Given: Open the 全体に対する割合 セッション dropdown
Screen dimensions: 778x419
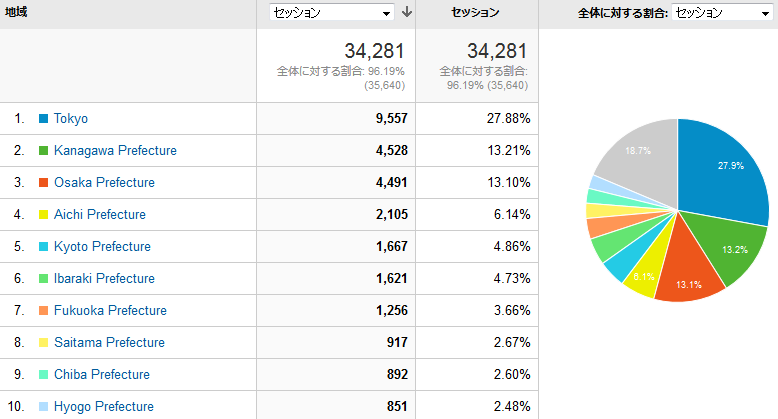Looking at the screenshot, I should 720,13.
